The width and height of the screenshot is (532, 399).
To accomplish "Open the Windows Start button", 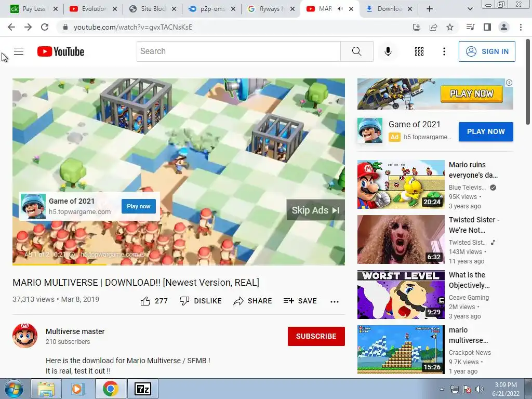I will 14,389.
